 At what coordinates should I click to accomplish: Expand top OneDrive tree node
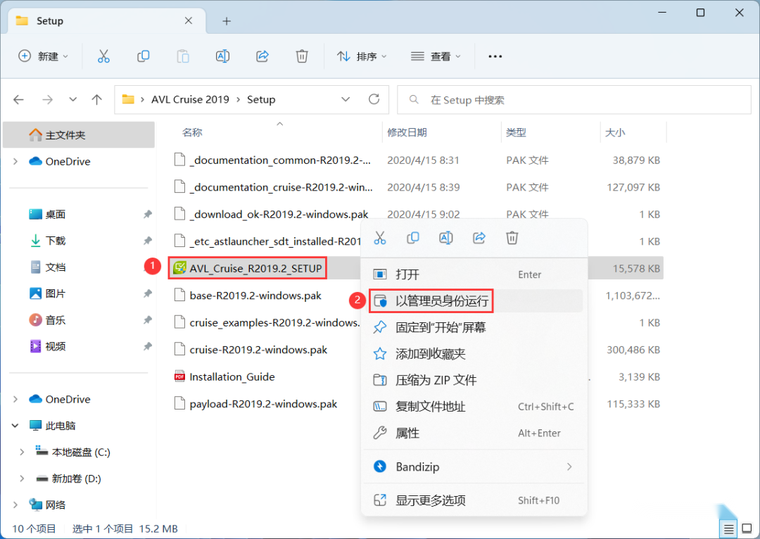coord(15,161)
